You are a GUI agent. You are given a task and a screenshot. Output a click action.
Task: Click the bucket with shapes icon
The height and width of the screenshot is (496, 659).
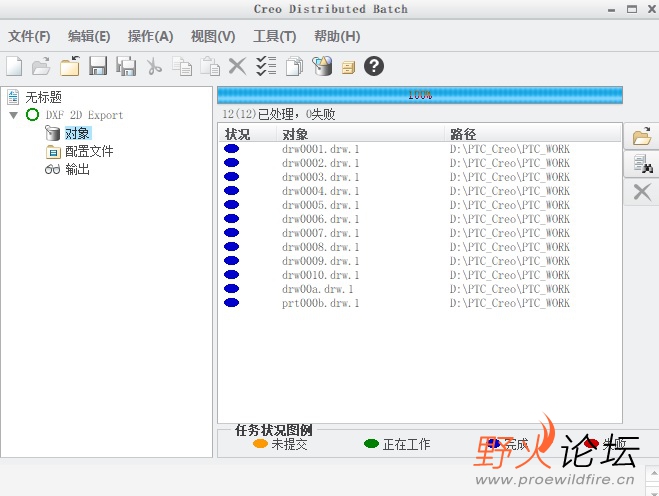click(x=322, y=66)
